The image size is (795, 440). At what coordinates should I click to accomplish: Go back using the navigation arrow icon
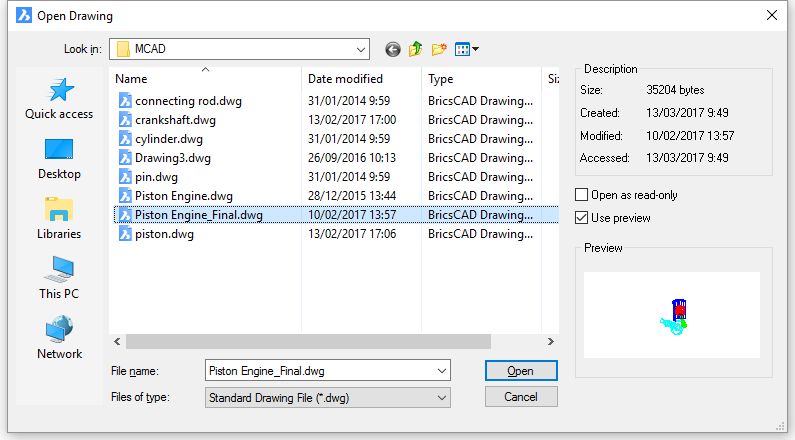coord(392,49)
